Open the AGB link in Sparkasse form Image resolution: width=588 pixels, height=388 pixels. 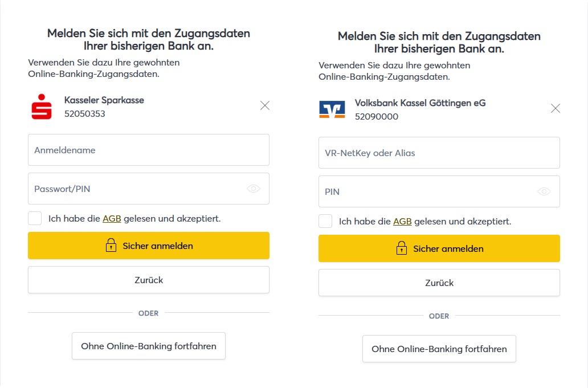(112, 218)
